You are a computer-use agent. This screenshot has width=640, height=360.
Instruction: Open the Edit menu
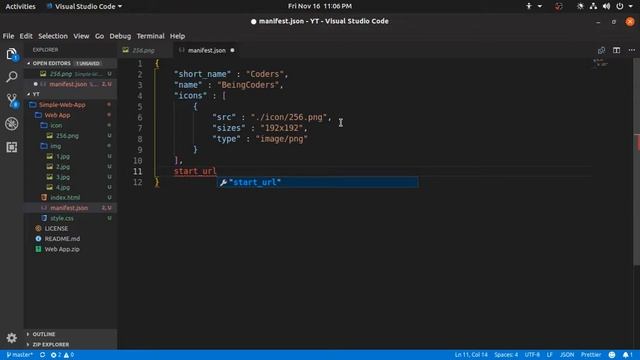click(x=26, y=36)
